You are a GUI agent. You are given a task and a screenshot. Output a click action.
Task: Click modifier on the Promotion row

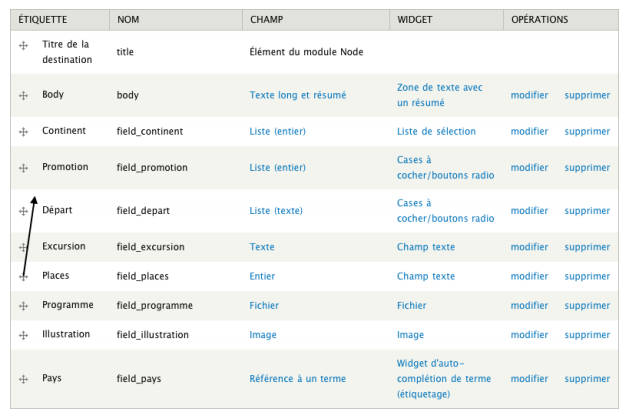coord(529,168)
